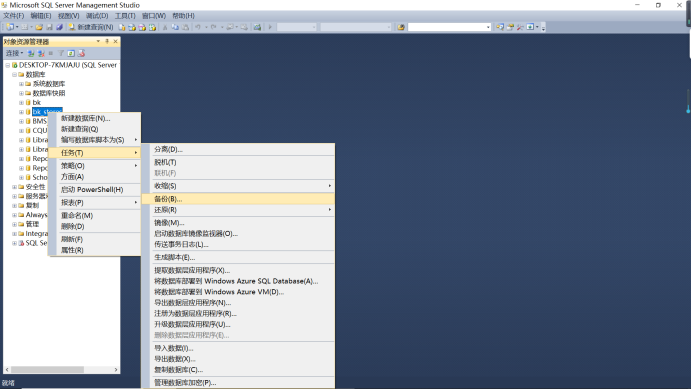Select the 数据库快照 tree item

pos(49,93)
